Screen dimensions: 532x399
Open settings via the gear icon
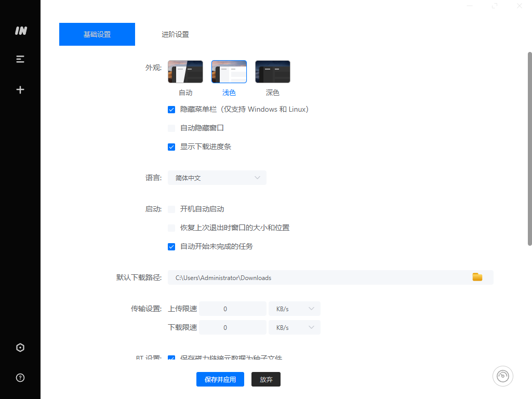[x=20, y=347]
